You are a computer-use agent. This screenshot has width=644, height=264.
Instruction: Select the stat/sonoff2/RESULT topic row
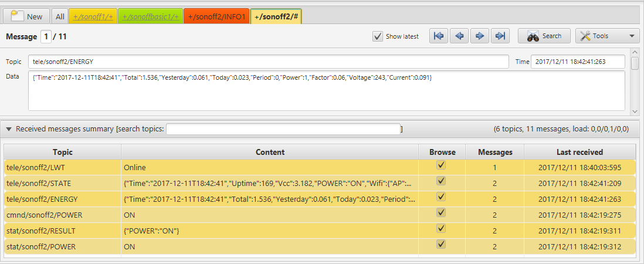click(320, 231)
